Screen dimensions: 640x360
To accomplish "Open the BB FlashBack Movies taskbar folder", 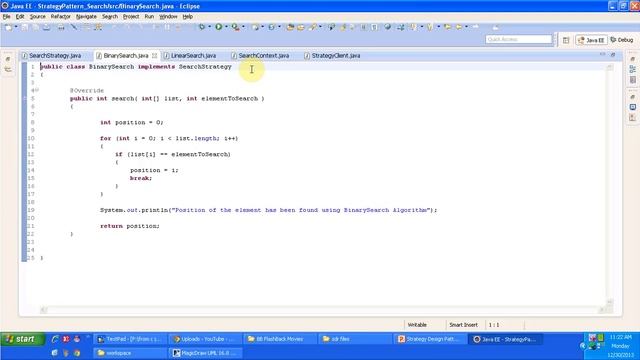I will point(279,339).
